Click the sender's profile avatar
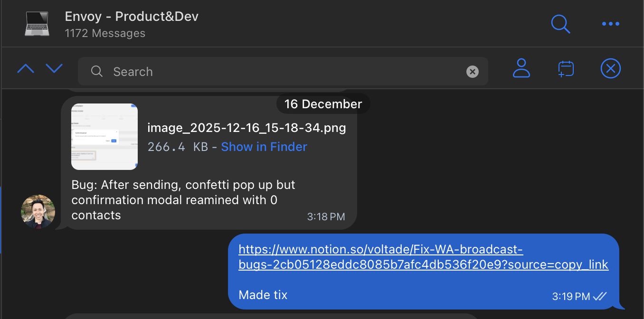The image size is (644, 319). [38, 212]
